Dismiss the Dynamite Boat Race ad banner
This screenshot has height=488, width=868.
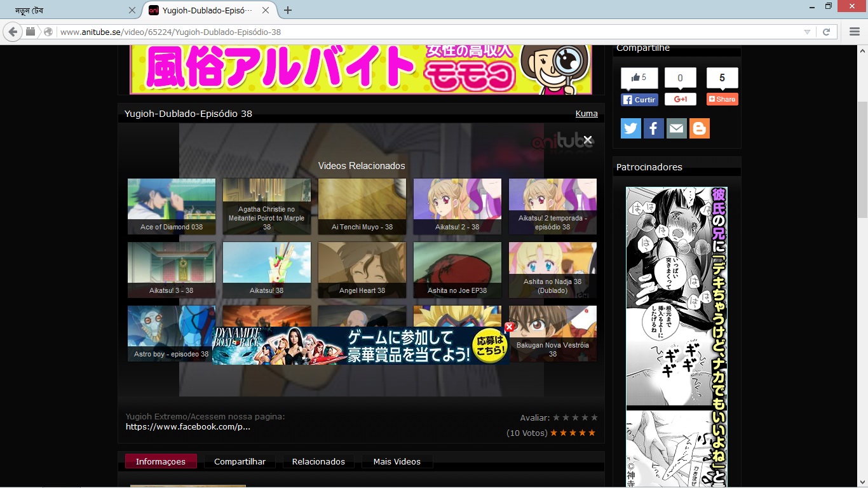(509, 327)
